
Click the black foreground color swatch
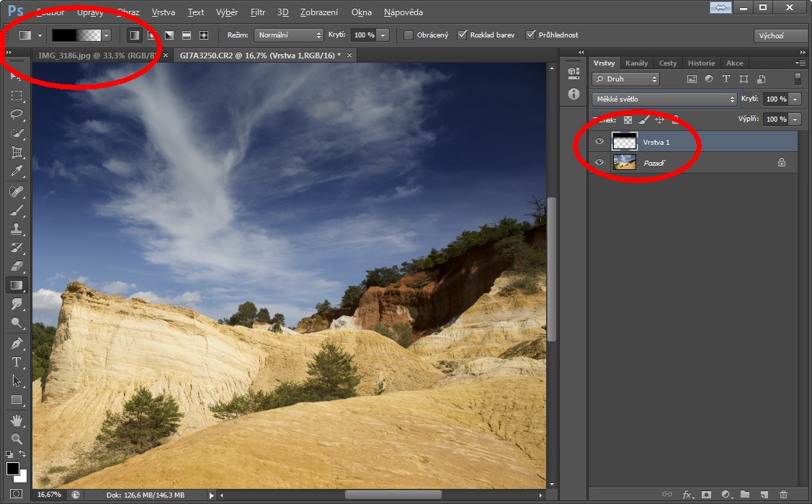pos(13,469)
